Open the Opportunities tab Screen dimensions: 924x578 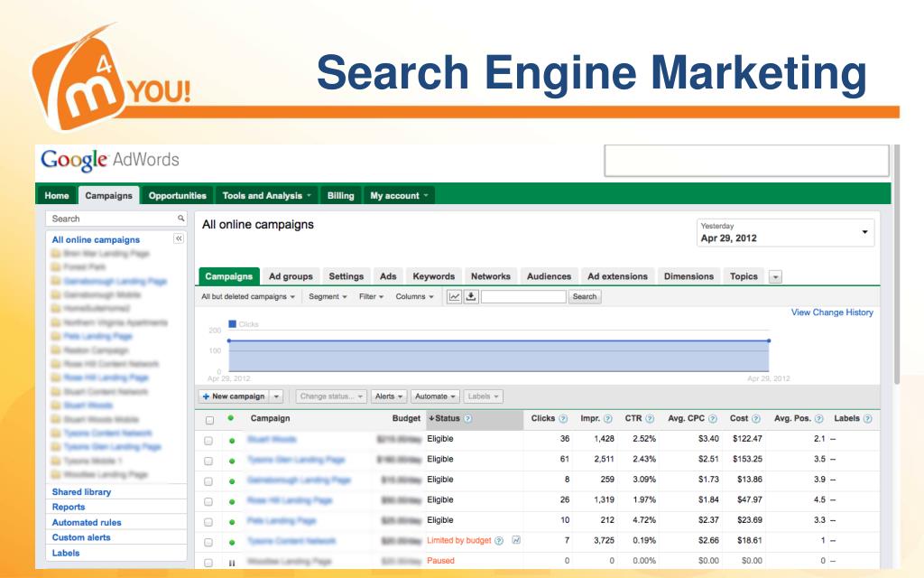pos(178,196)
